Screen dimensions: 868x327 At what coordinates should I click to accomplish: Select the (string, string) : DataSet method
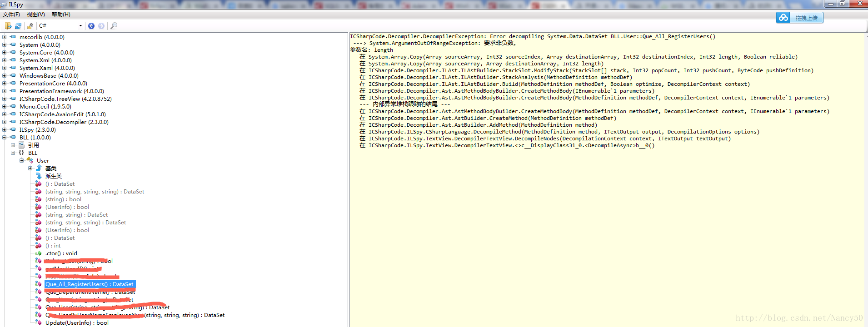[76, 215]
